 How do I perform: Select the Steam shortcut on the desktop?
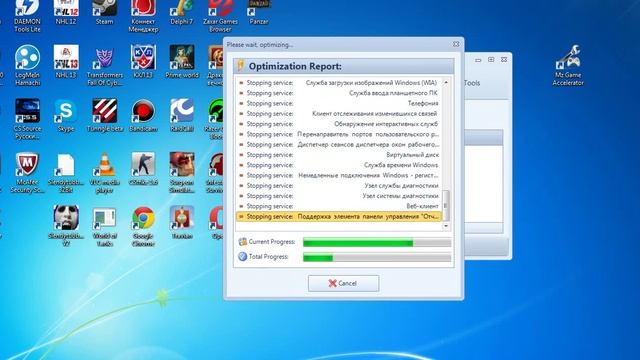(104, 13)
